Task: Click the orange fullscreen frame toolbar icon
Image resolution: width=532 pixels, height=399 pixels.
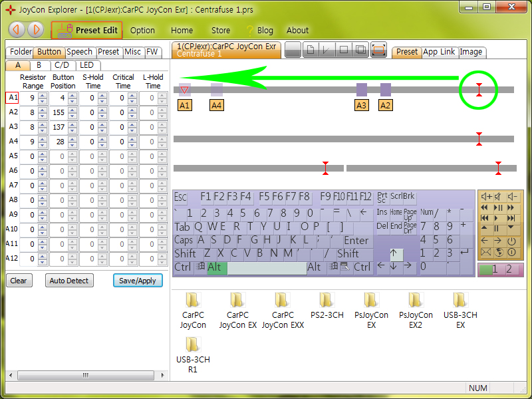Action: (378, 50)
